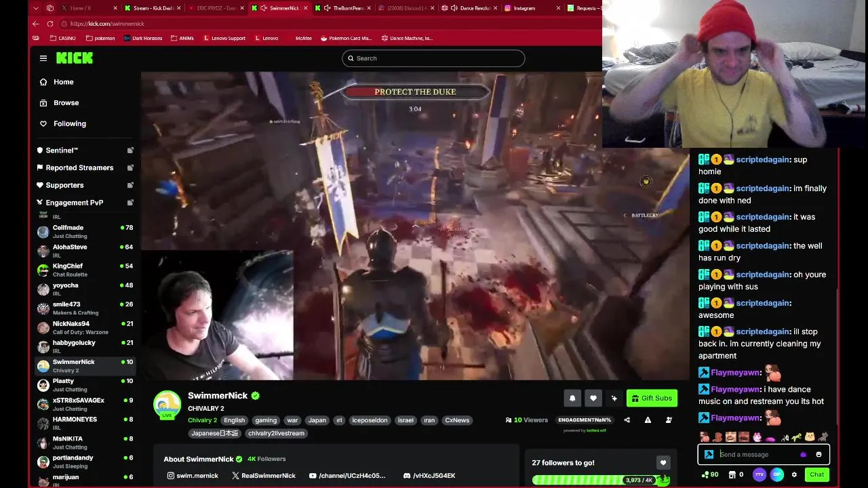Reload the page in browser
The image size is (868, 488).
[50, 24]
